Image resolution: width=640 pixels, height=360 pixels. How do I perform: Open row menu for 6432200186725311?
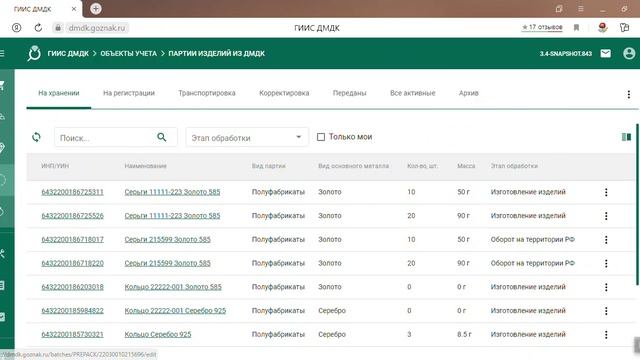606,192
